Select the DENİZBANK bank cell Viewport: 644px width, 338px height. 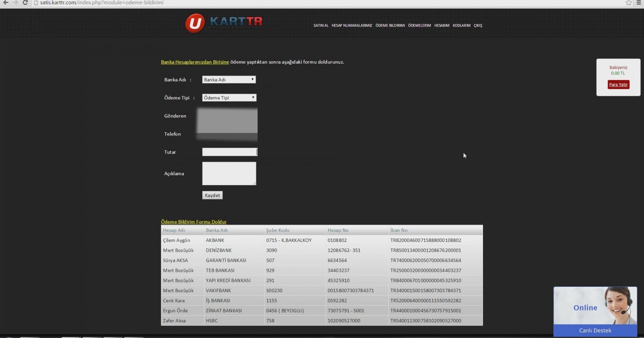coord(219,250)
